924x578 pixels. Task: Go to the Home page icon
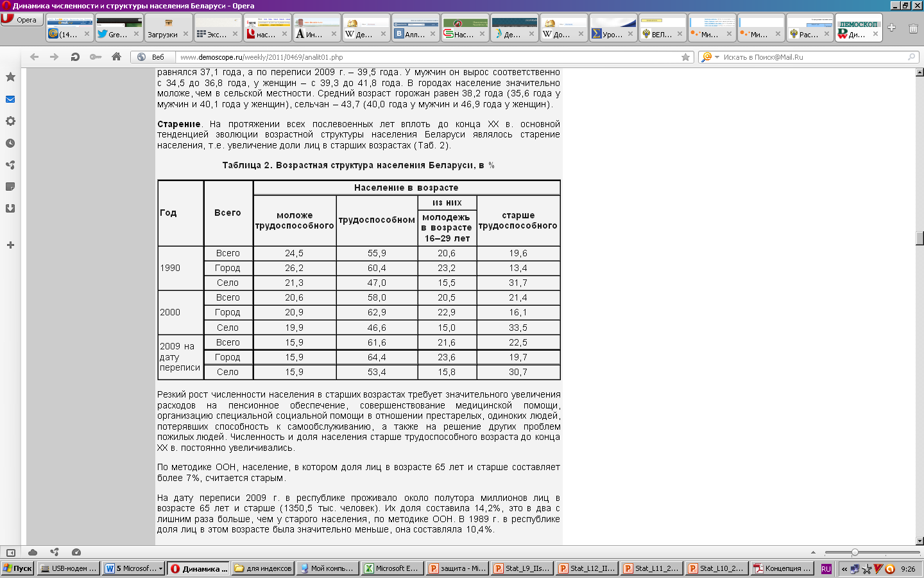(116, 57)
